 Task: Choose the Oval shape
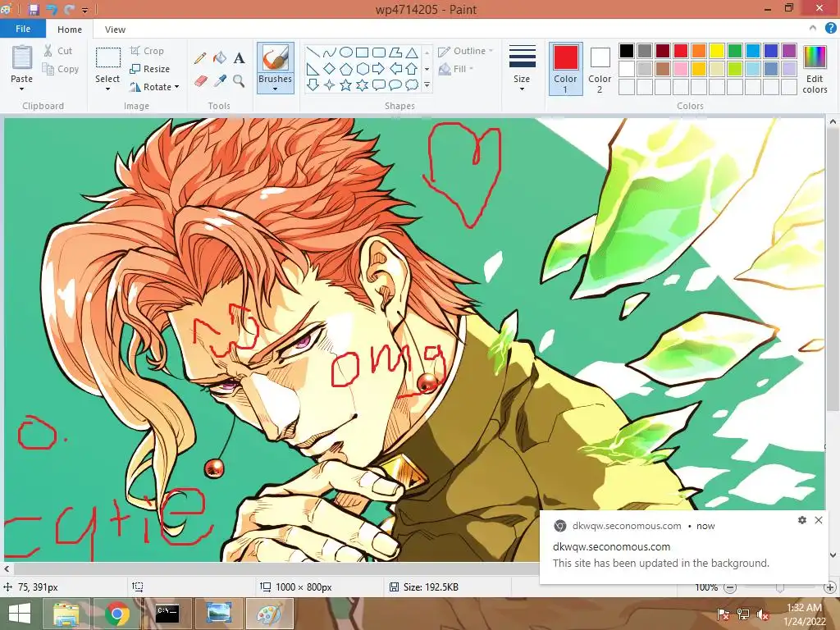tap(346, 52)
